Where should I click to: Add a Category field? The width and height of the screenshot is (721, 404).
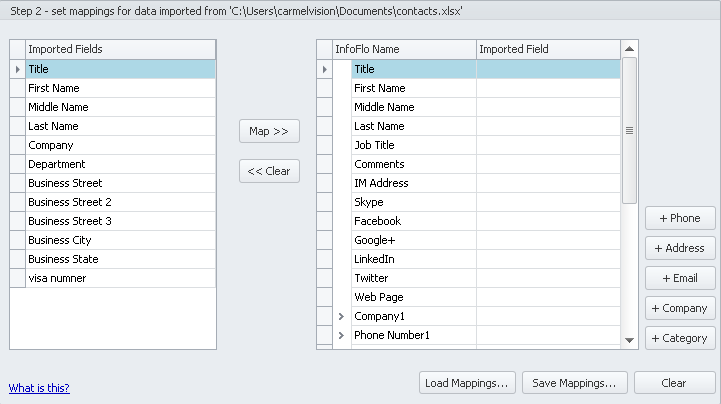click(x=680, y=338)
